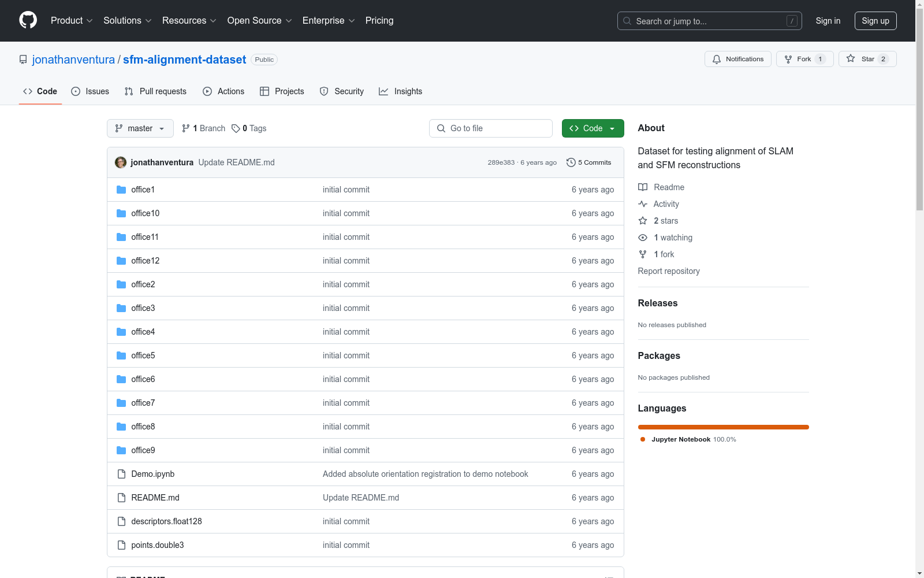Click the fork icon in About
The height and width of the screenshot is (578, 924).
pos(643,254)
